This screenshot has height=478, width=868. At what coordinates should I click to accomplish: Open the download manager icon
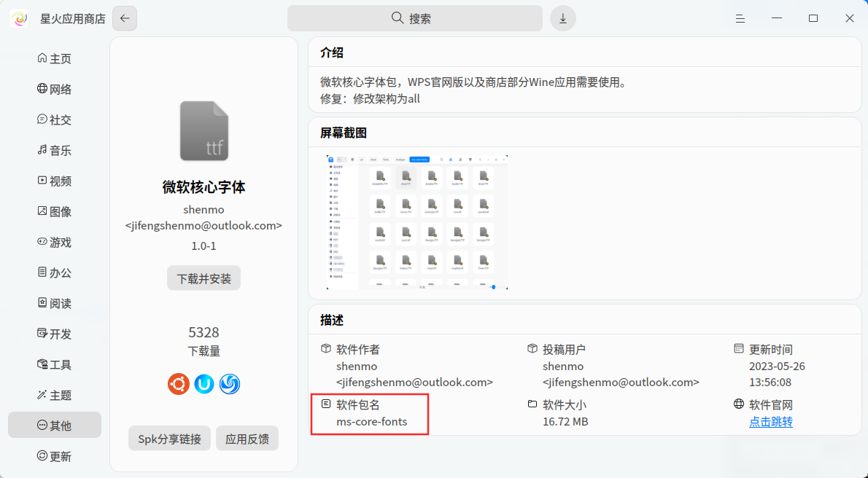[x=563, y=18]
